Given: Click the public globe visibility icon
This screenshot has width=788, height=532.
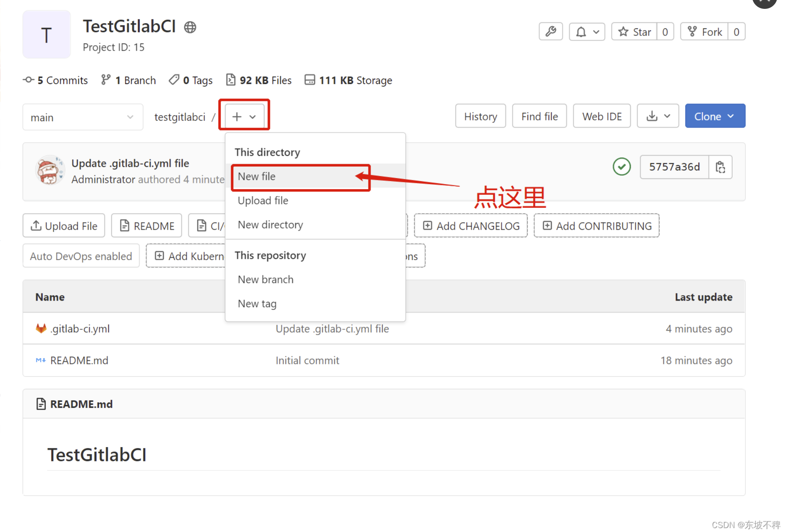Looking at the screenshot, I should click(190, 27).
